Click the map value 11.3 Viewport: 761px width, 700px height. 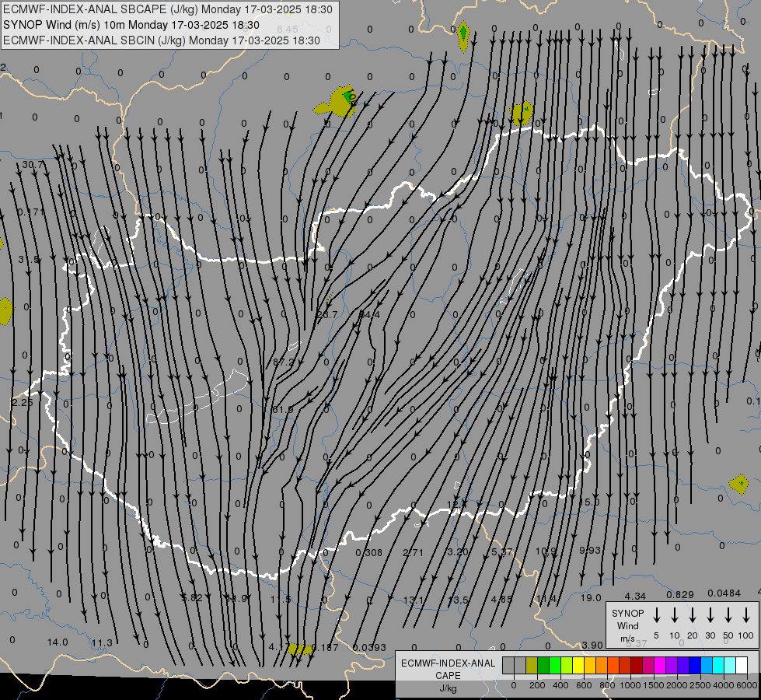[102, 643]
